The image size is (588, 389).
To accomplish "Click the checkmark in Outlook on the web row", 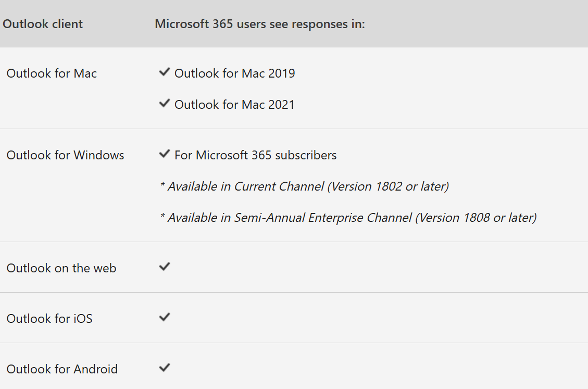I will click(x=164, y=266).
